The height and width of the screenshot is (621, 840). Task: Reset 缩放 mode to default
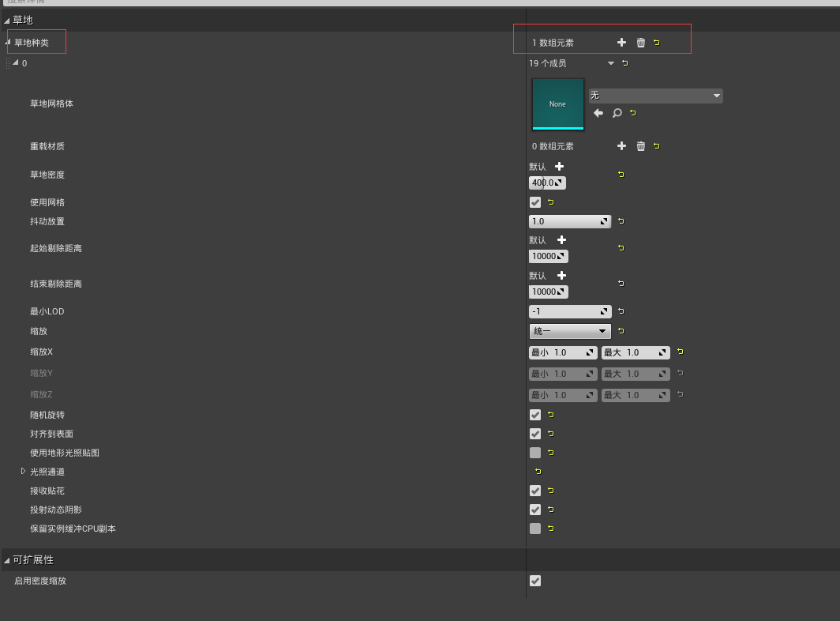point(621,331)
